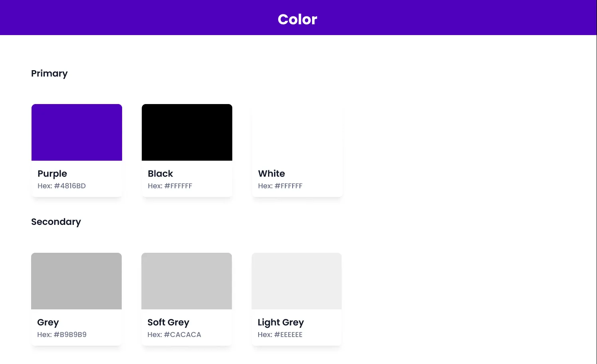The height and width of the screenshot is (364, 597).
Task: Click the "White" name label
Action: (x=271, y=173)
